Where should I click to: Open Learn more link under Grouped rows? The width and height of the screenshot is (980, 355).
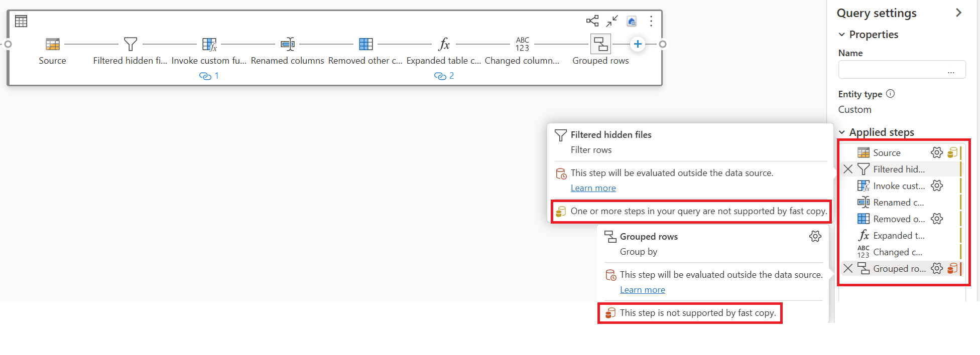642,290
